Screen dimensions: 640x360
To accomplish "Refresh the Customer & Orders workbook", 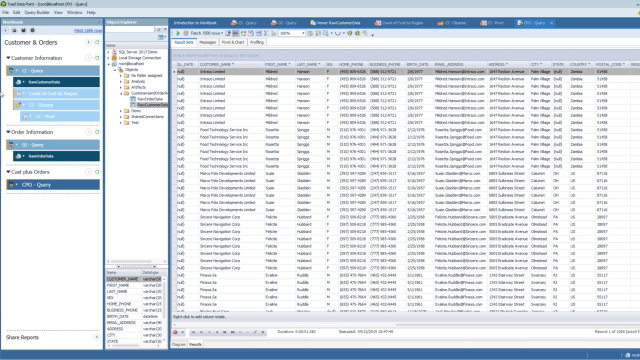I will click(97, 42).
